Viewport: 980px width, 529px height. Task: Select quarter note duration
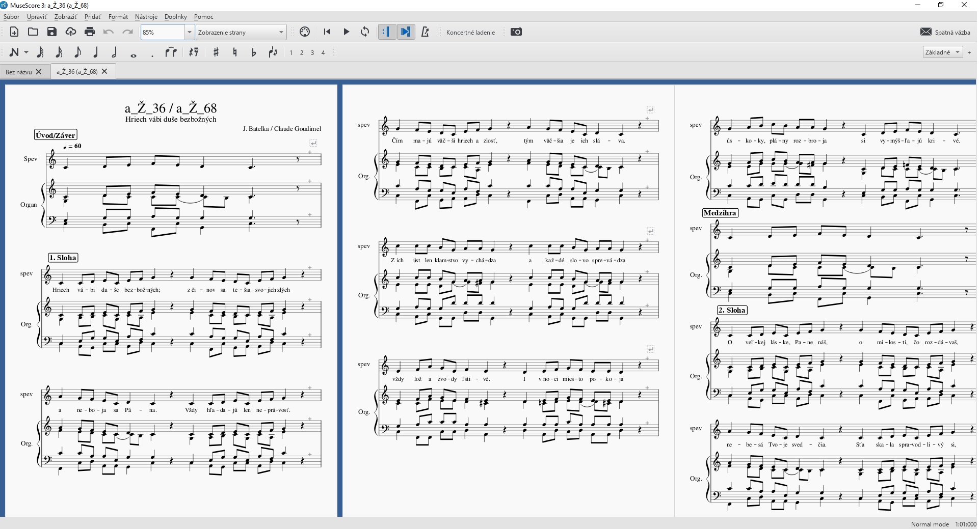coord(96,52)
